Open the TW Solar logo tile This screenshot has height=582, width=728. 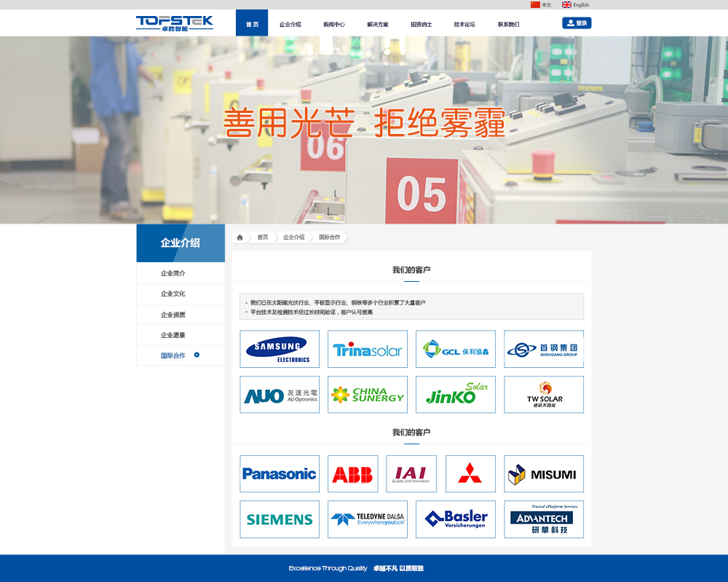click(x=544, y=394)
